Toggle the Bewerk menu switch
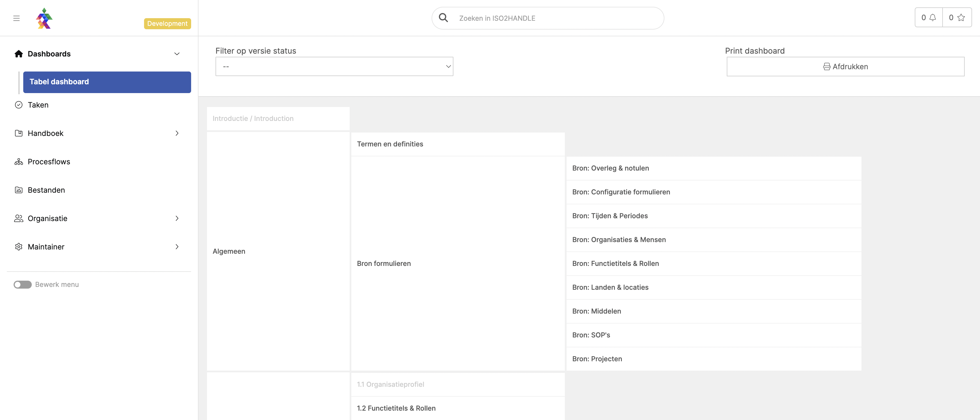The height and width of the screenshot is (420, 980). coord(23,285)
